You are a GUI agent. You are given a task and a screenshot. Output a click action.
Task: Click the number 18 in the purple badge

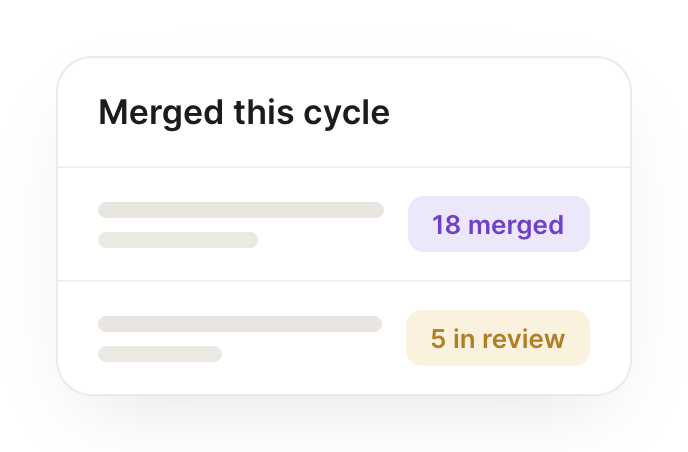446,225
